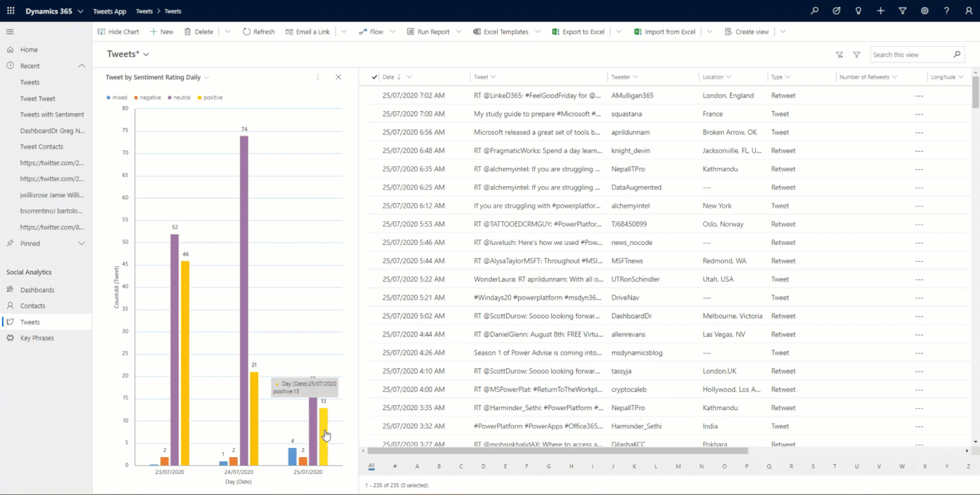Close the chart pane with X
The height and width of the screenshot is (495, 980).
pos(338,77)
